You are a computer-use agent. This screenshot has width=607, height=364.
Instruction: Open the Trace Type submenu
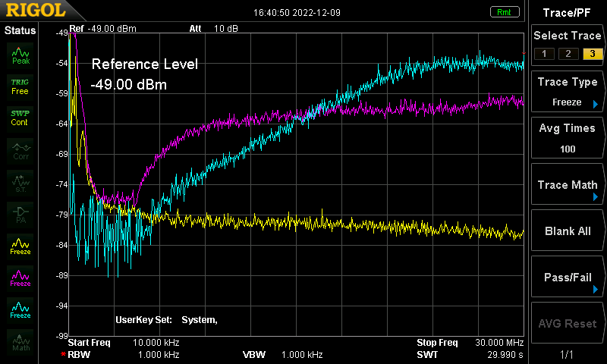pos(568,91)
